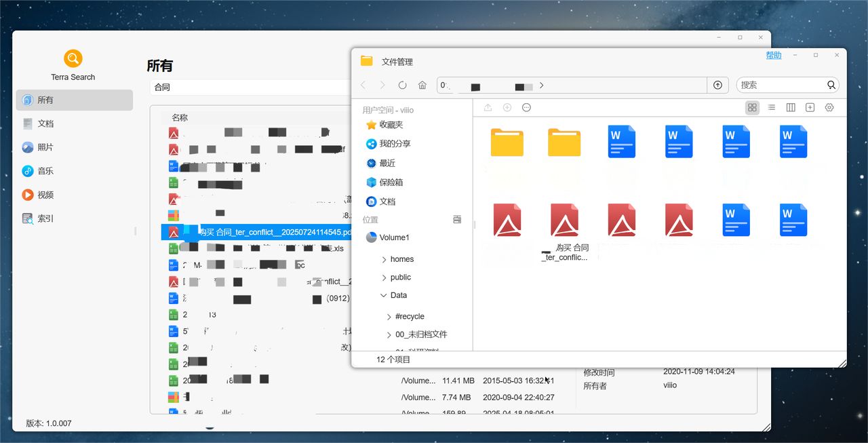Go forward in file manager navigation

click(x=382, y=85)
